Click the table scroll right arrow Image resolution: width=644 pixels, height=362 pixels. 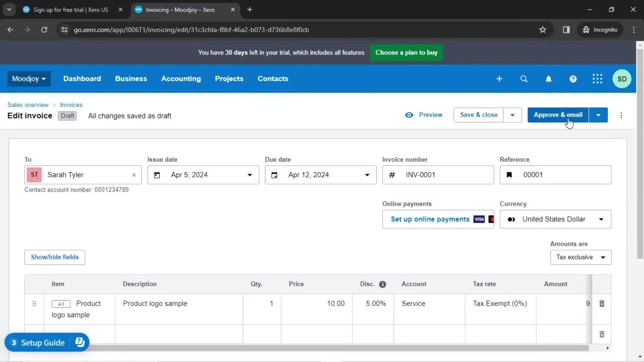(x=607, y=348)
